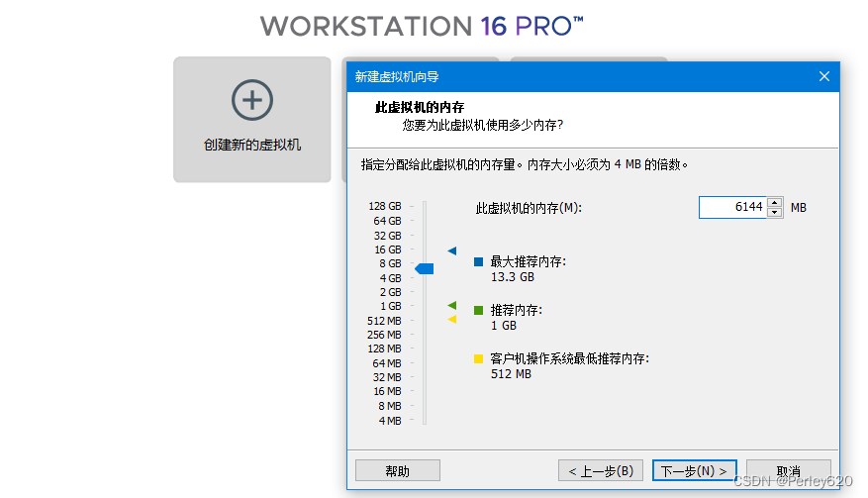
Task: Click the yellow minimum memory marker
Action: coord(452,319)
